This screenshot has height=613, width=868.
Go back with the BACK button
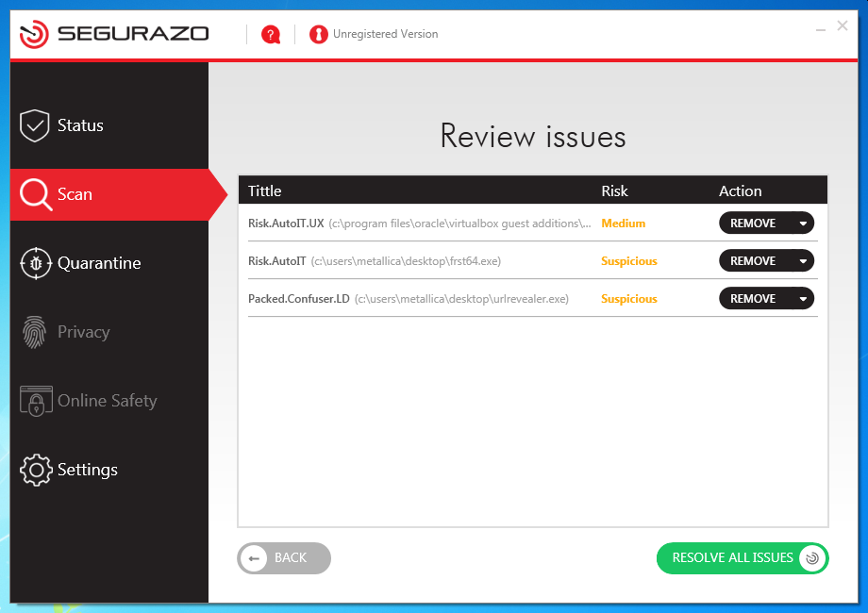284,558
